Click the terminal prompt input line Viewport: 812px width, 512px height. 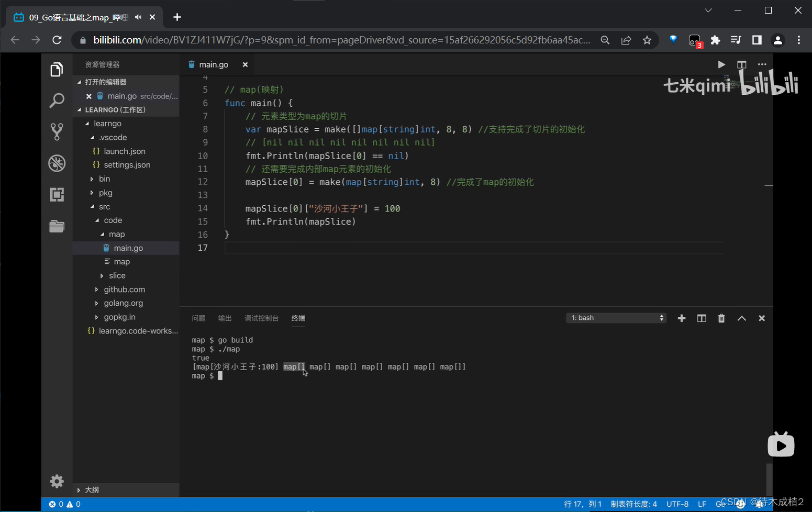(207, 376)
